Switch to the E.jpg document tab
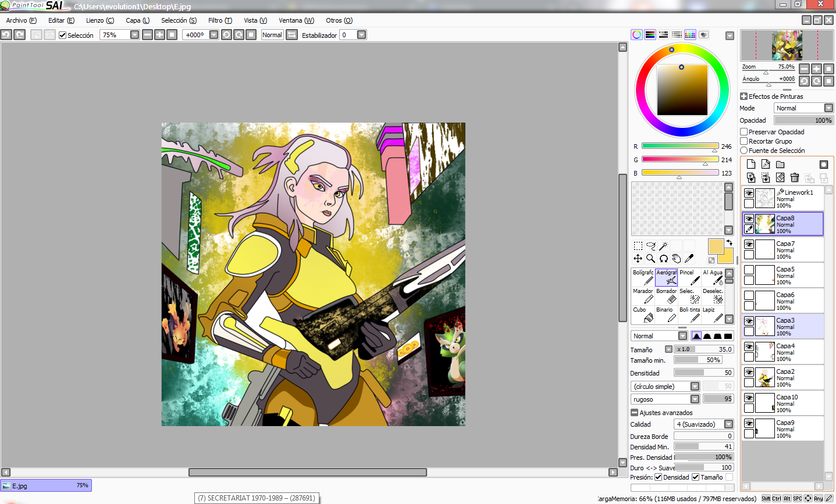The height and width of the screenshot is (504, 836). 46,485
